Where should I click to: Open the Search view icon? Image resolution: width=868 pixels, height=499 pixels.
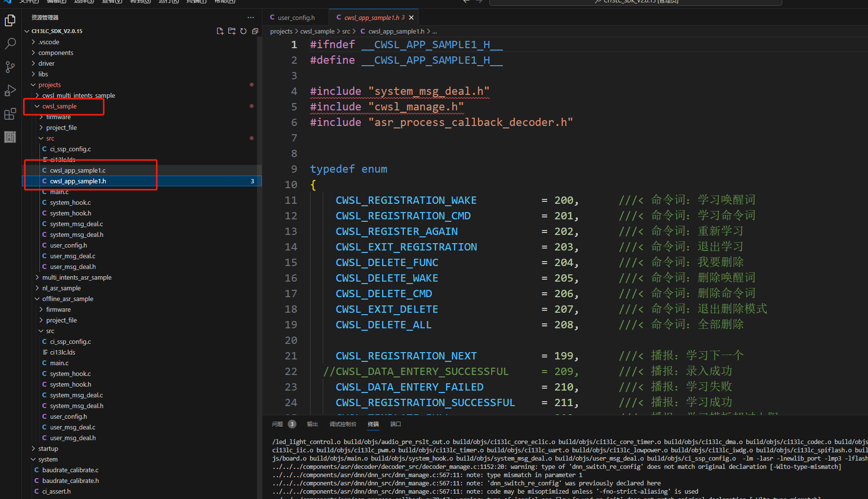(x=10, y=44)
